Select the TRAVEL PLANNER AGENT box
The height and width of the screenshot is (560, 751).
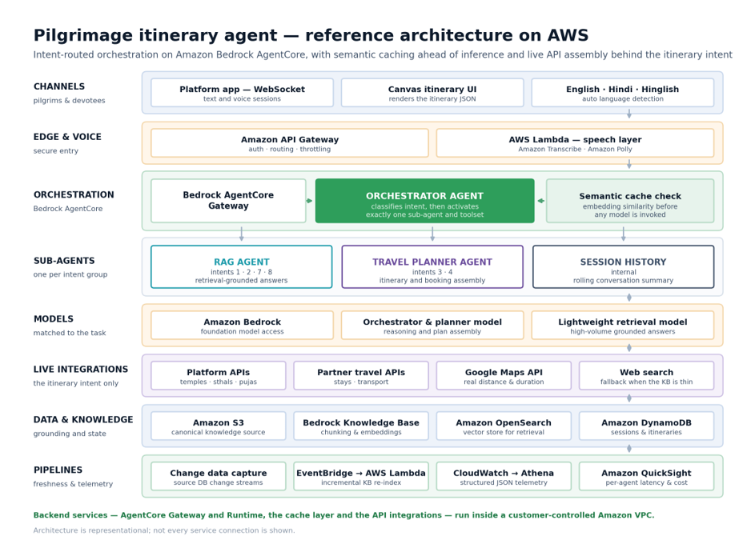tap(432, 266)
